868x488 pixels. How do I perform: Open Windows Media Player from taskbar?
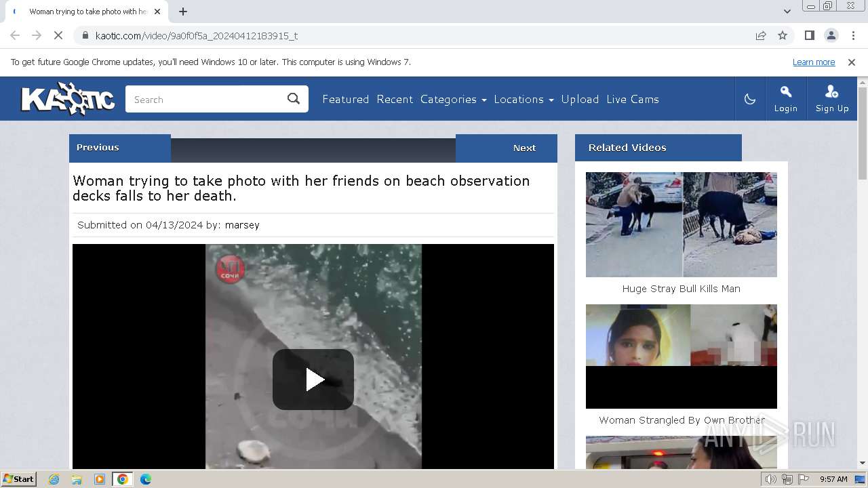coord(100,479)
